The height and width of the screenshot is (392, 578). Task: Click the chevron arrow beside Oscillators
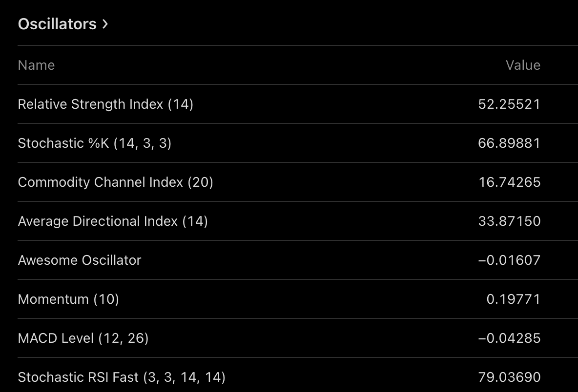click(x=105, y=24)
